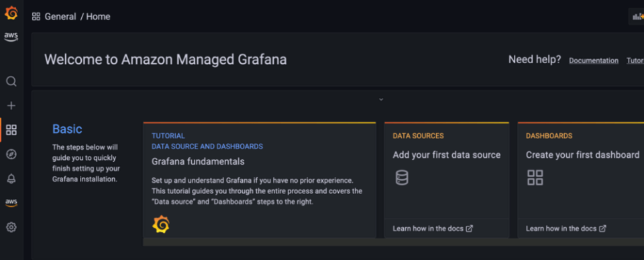Click the dashboard grid icon beside General
The height and width of the screenshot is (260, 644).
(x=36, y=16)
